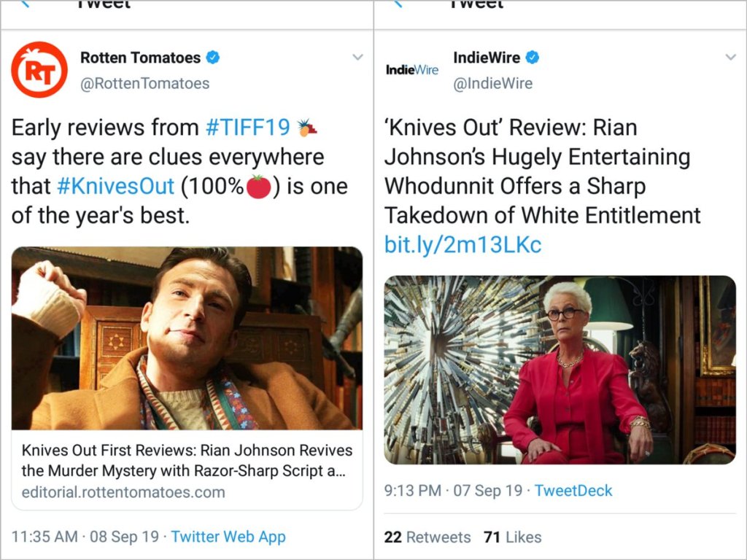Expand the IndieWire tweet options chevron

click(x=730, y=58)
